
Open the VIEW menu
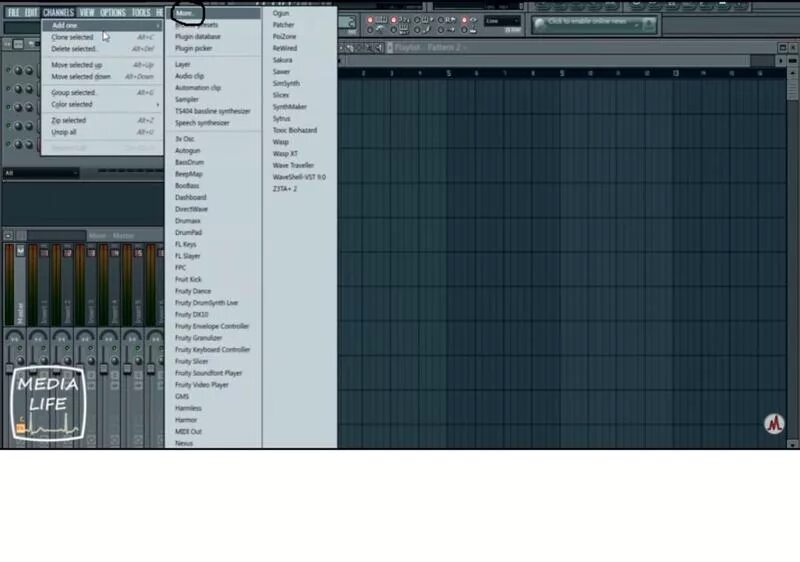pyautogui.click(x=87, y=12)
